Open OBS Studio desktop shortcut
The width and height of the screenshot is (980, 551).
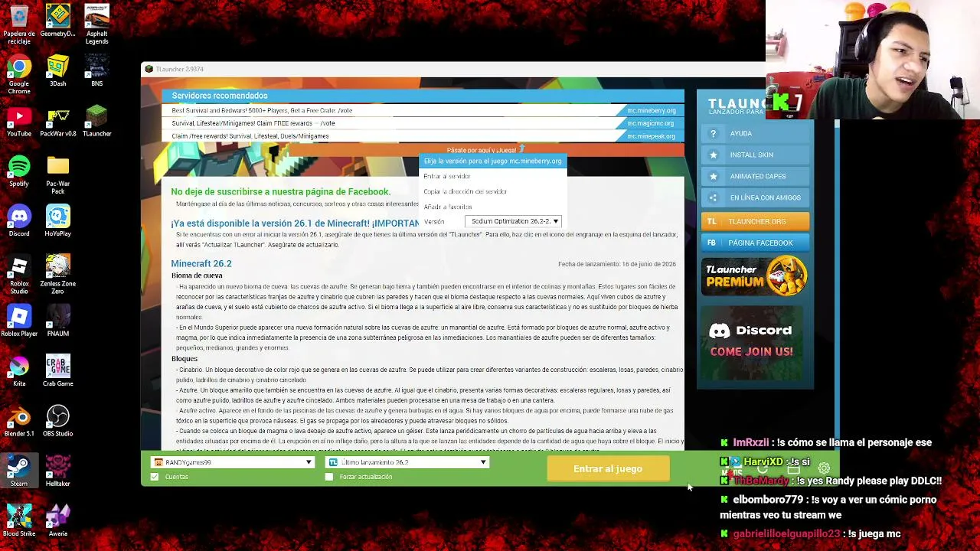click(x=58, y=422)
